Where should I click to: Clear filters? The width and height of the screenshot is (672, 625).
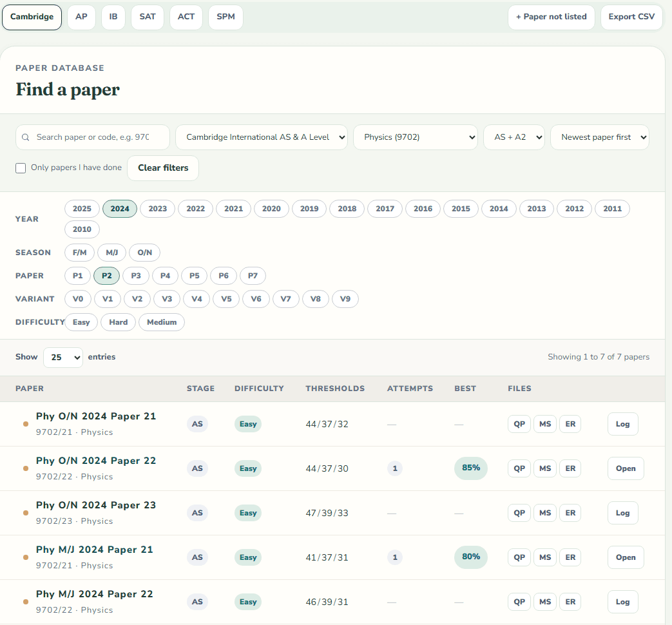point(163,168)
